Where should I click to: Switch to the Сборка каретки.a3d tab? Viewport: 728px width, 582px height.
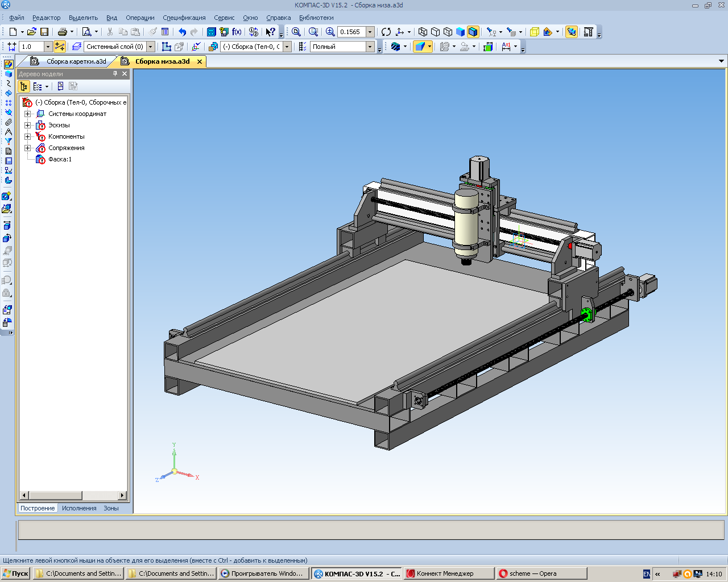[76, 61]
